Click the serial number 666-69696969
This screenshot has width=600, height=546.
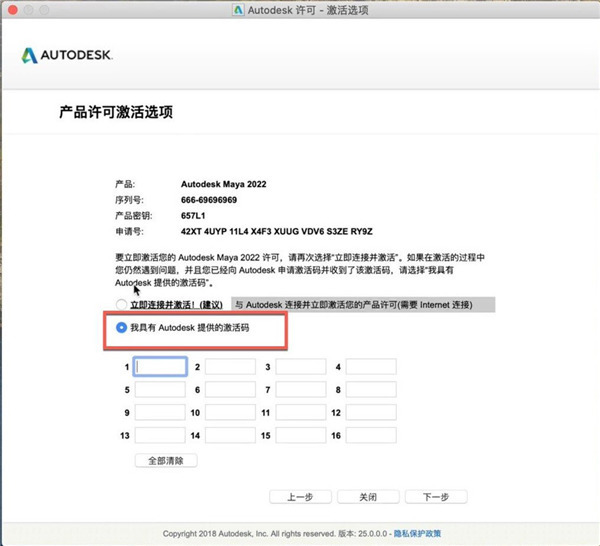(209, 200)
